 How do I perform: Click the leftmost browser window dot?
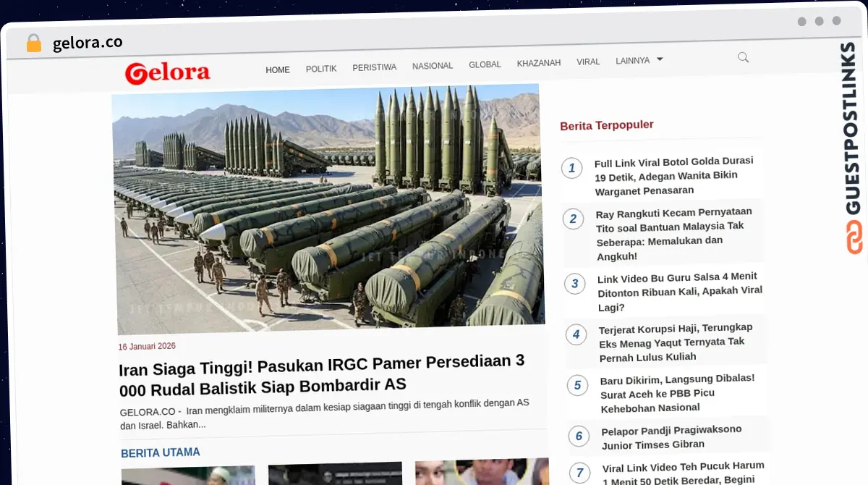801,22
